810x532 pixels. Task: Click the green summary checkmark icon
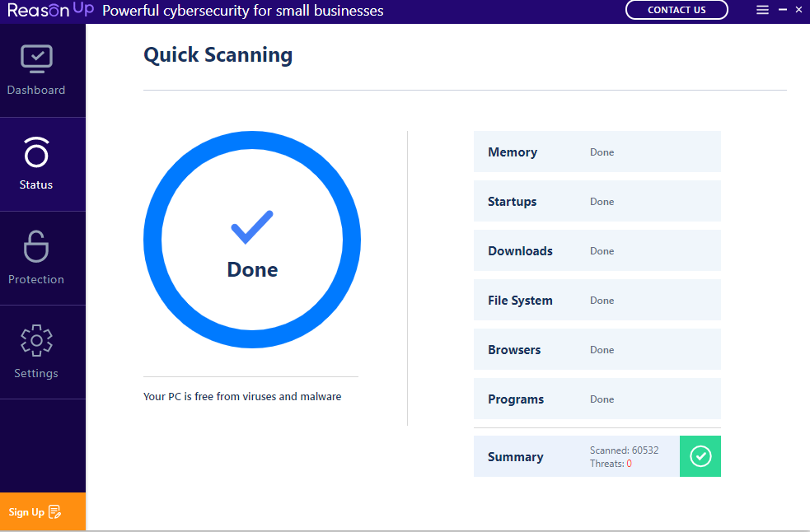pyautogui.click(x=700, y=456)
